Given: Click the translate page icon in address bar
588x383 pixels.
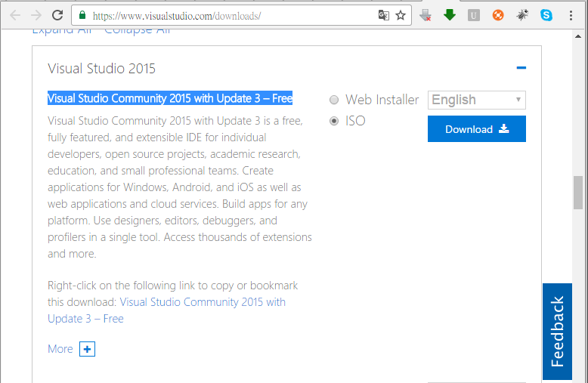Looking at the screenshot, I should click(x=384, y=15).
